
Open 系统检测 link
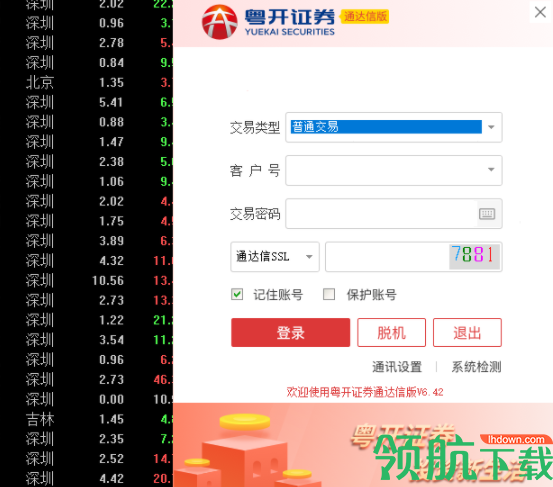coord(476,367)
